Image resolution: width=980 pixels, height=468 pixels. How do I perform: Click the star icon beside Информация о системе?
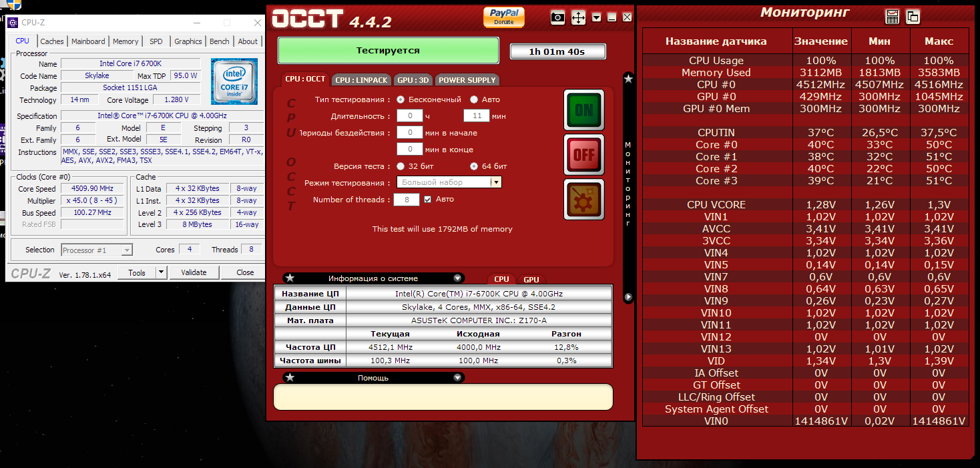[290, 278]
